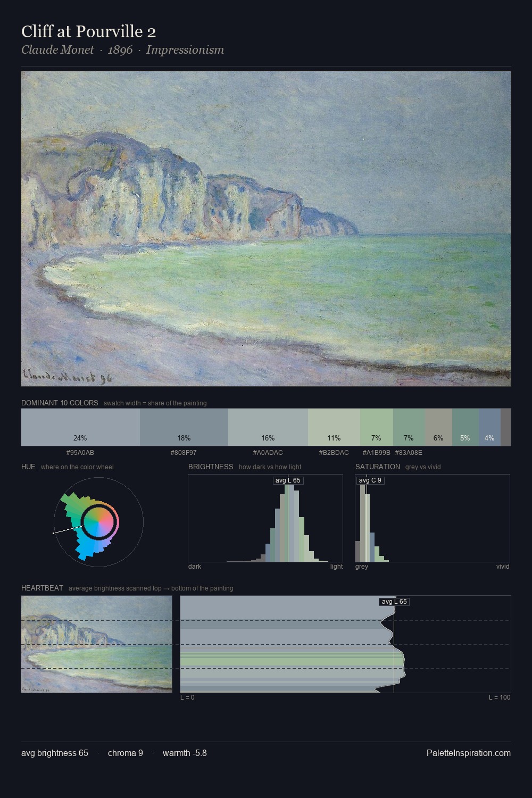Click the 'vivid' axis label

[503, 567]
